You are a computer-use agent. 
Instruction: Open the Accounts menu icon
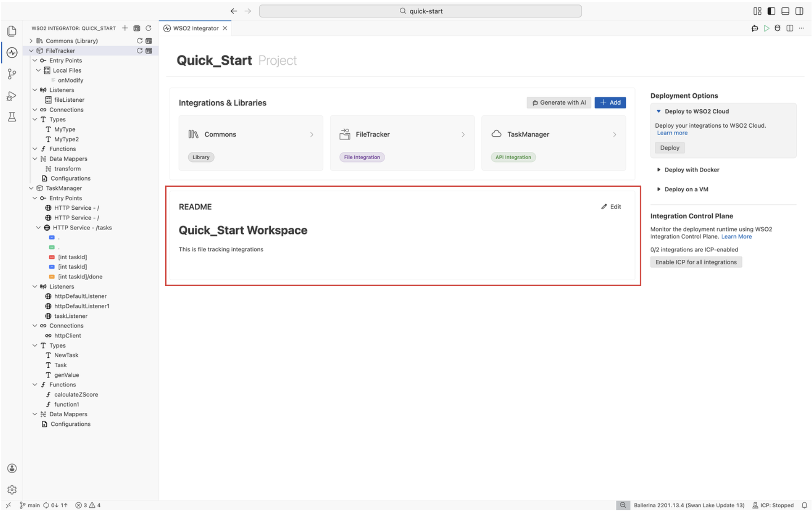[12, 468]
